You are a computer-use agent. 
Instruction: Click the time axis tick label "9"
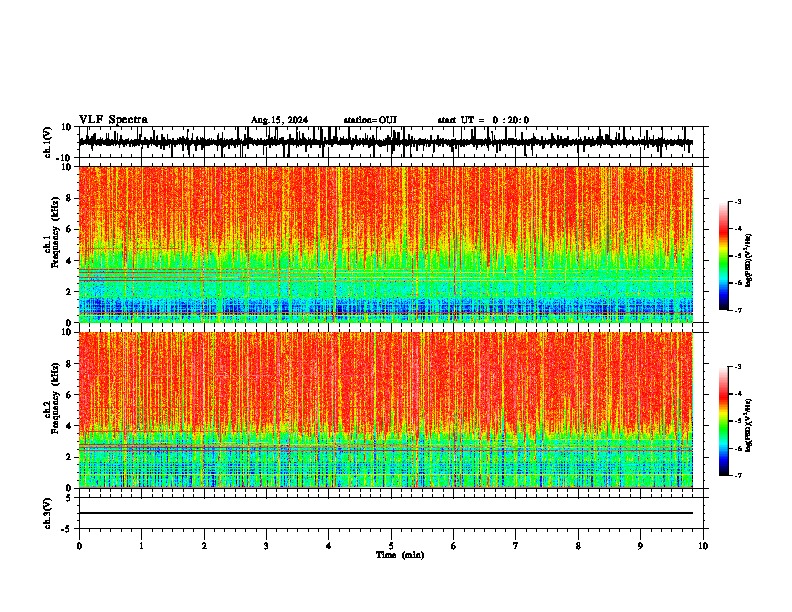pyautogui.click(x=640, y=546)
